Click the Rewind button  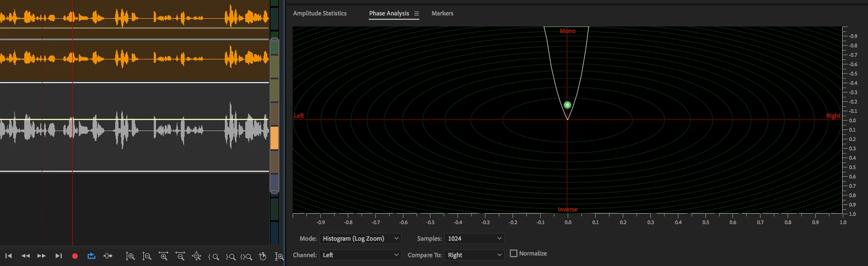[25, 256]
